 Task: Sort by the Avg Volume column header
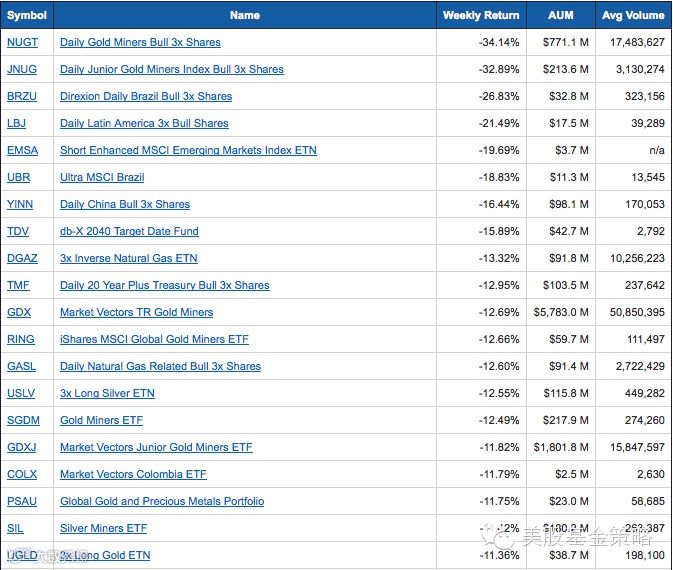tap(633, 15)
